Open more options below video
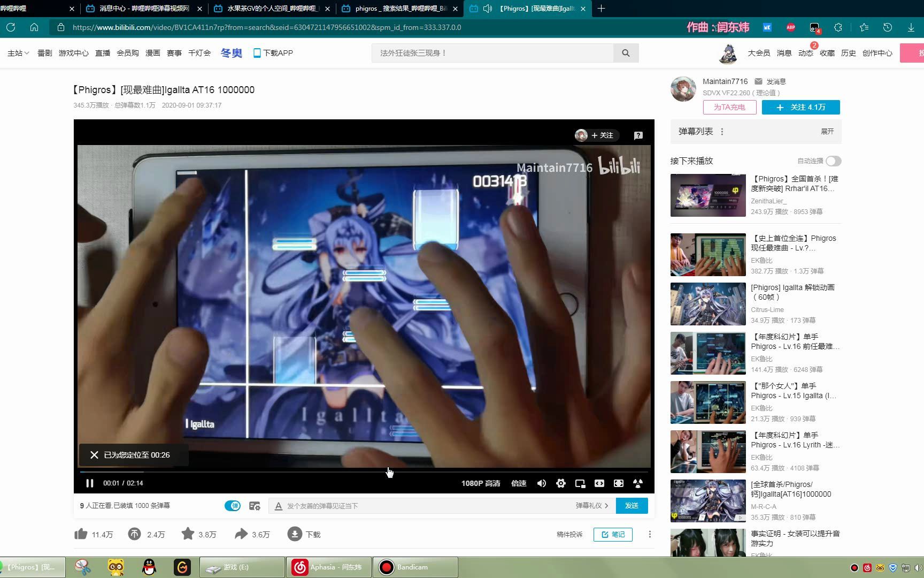924x578 pixels. pos(650,534)
